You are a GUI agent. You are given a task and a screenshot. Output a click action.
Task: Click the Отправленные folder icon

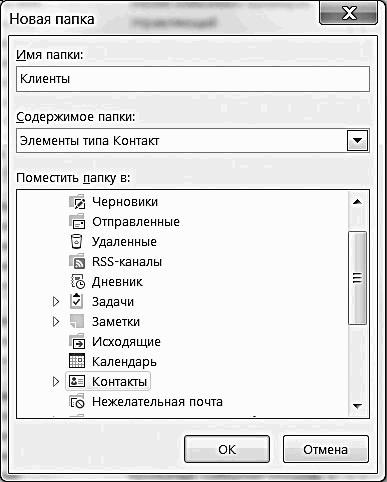77,222
